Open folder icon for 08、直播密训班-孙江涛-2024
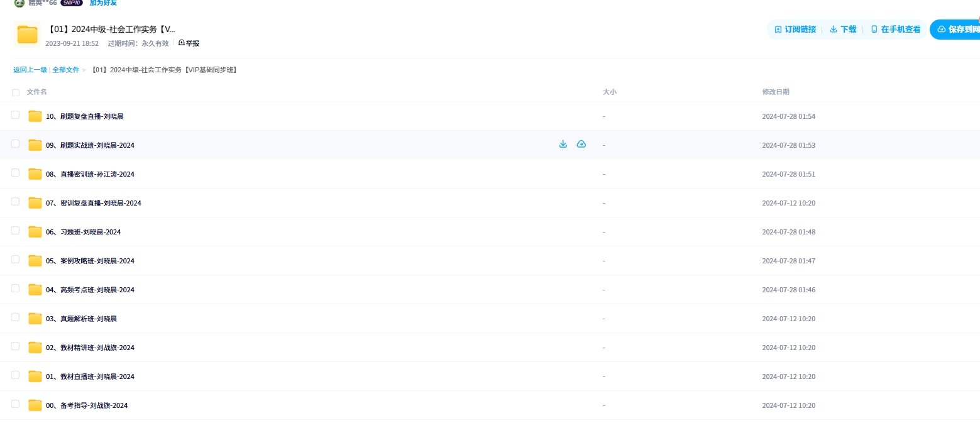 (35, 174)
